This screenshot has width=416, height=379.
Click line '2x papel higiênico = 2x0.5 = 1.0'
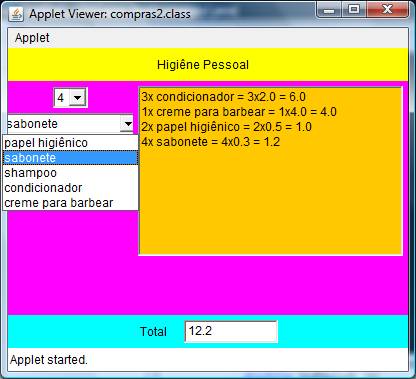(x=226, y=127)
